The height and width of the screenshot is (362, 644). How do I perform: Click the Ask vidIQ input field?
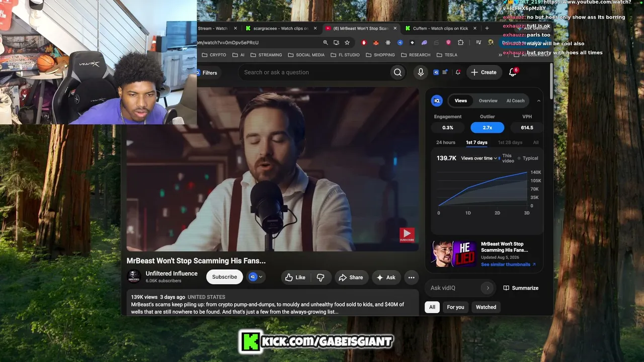coord(454,288)
